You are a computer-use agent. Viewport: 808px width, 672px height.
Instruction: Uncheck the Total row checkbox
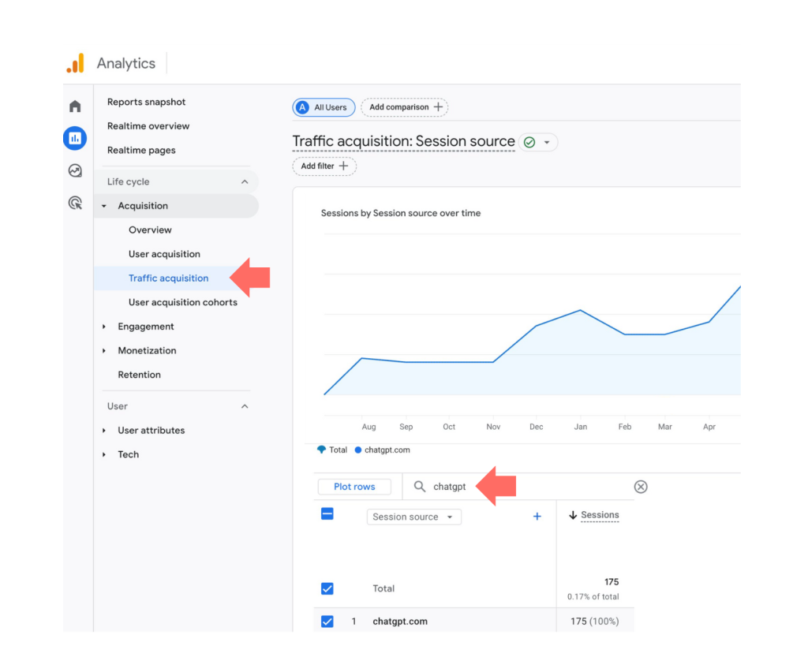[x=327, y=588]
